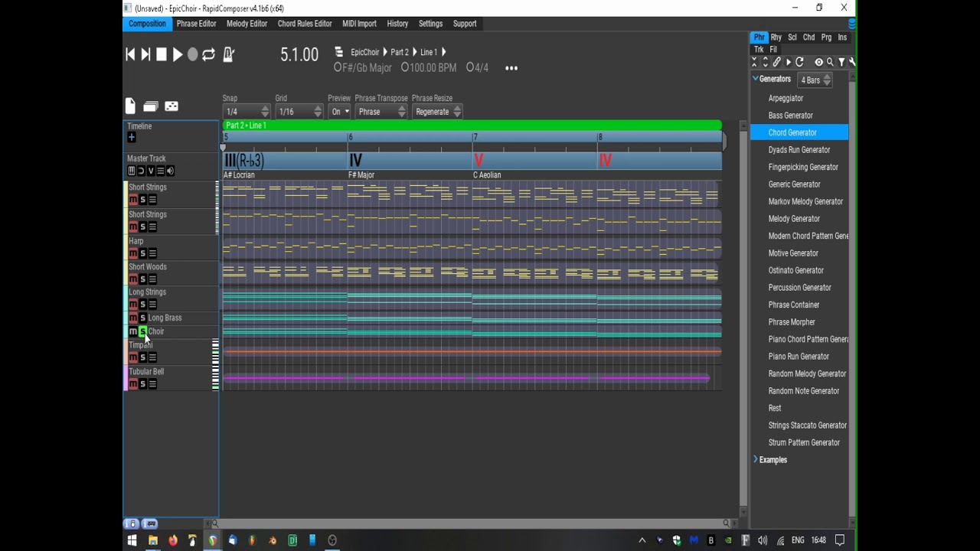Click the Master Track speaker icon
This screenshot has width=980, height=551.
click(170, 171)
